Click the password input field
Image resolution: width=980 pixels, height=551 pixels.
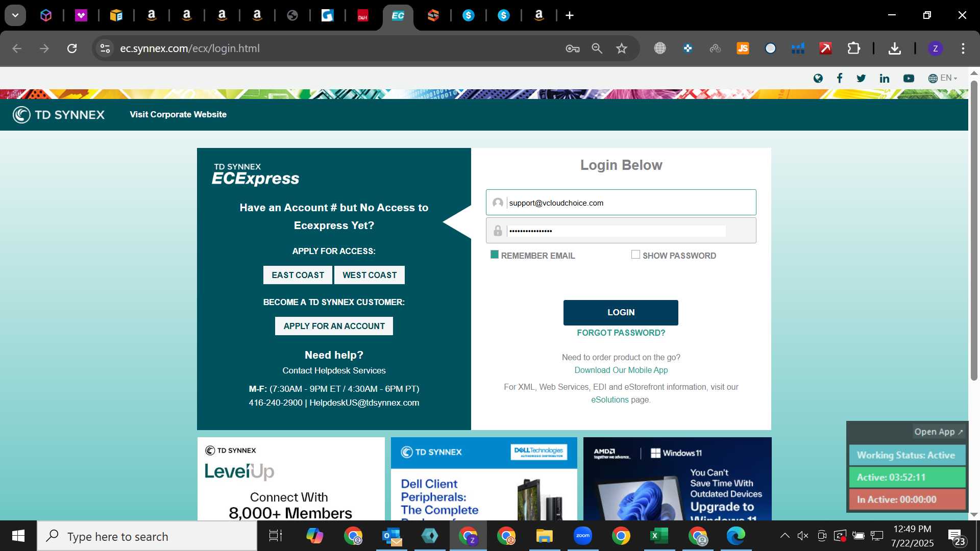(x=621, y=231)
